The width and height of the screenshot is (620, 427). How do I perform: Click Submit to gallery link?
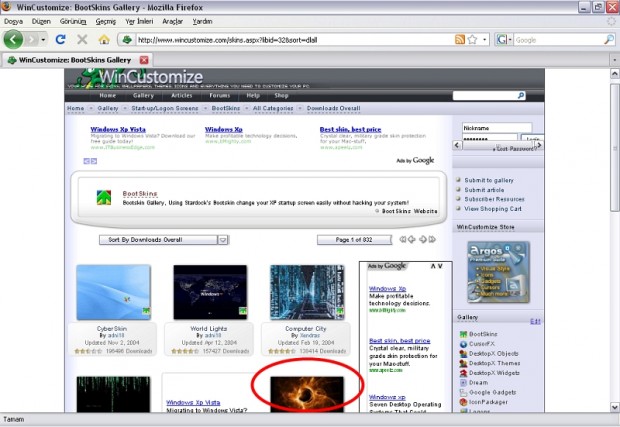click(x=489, y=180)
